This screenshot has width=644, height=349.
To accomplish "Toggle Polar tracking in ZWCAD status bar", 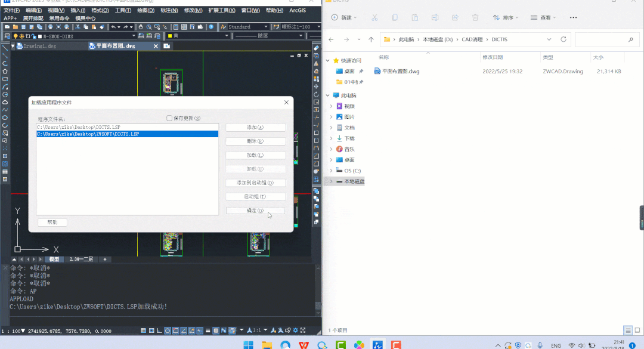I will 168,331.
